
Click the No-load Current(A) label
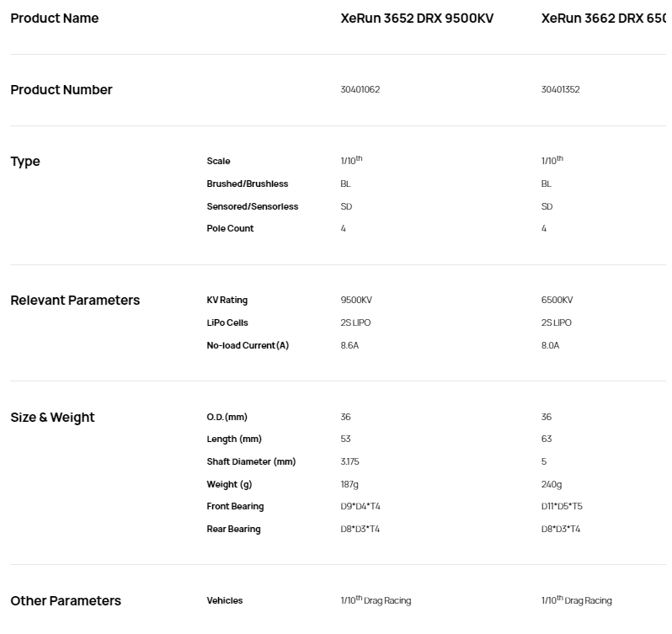(x=248, y=345)
